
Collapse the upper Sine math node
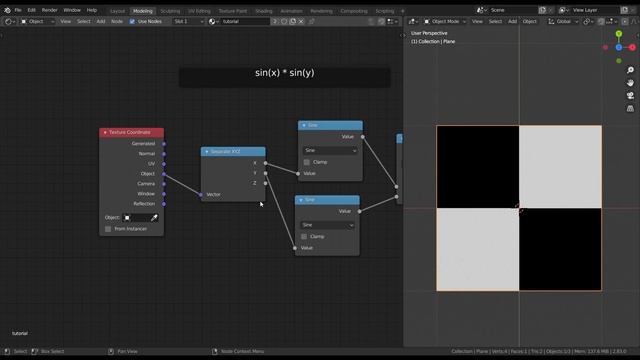click(304, 125)
